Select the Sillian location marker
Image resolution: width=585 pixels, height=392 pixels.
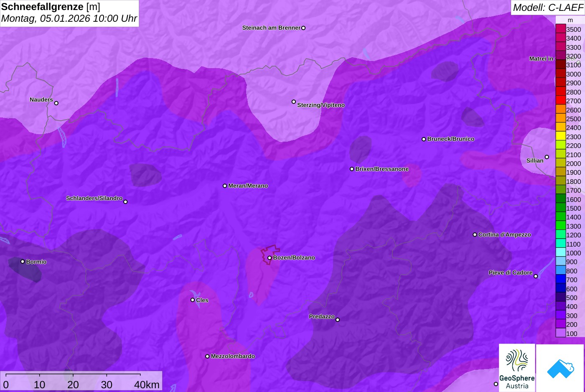click(x=547, y=157)
